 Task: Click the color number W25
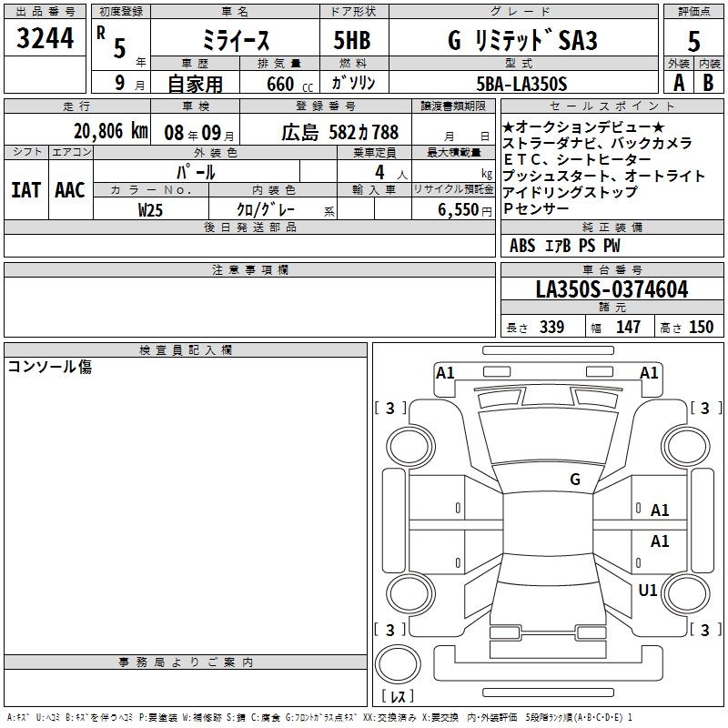pos(150,210)
